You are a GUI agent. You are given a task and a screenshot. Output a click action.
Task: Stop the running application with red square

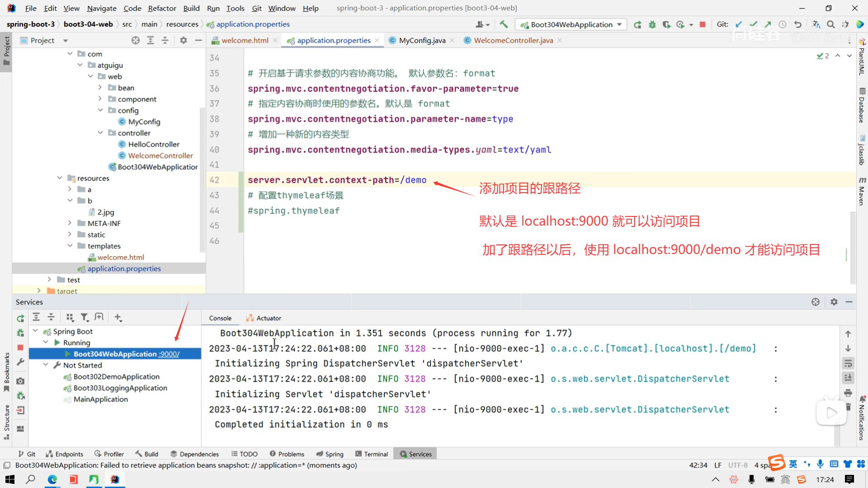702,24
